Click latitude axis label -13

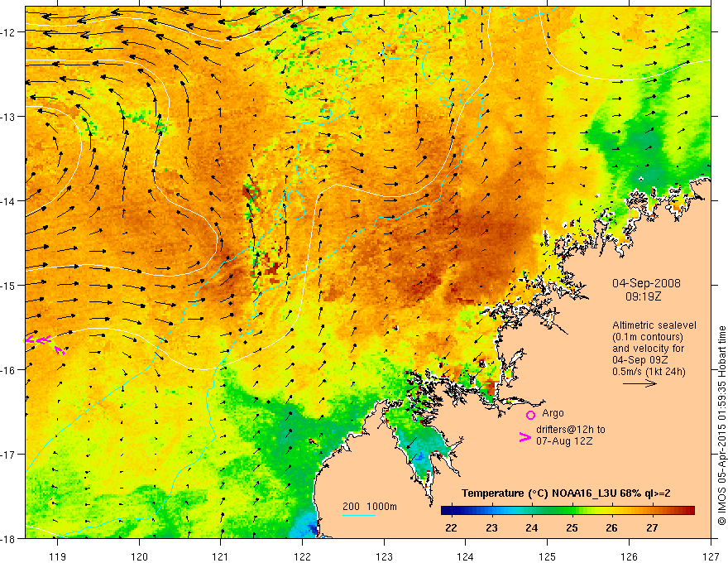(8, 117)
